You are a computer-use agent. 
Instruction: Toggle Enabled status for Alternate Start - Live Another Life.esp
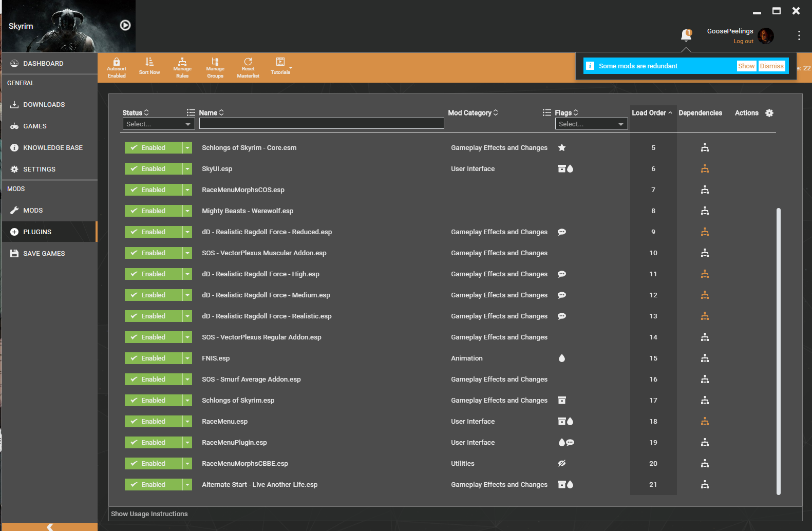tap(154, 485)
